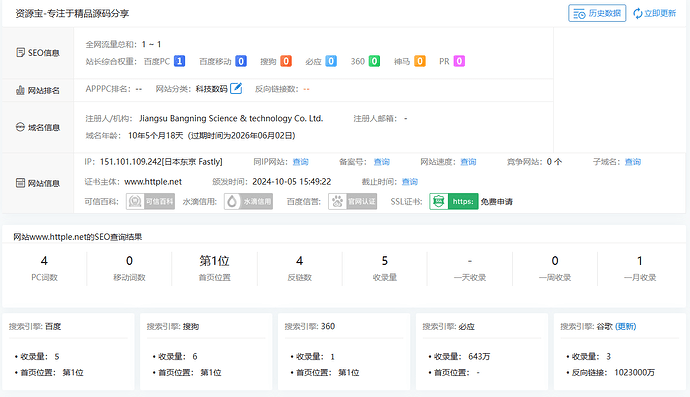Select the 一周收录 value 0
The width and height of the screenshot is (690, 397).
tap(555, 261)
